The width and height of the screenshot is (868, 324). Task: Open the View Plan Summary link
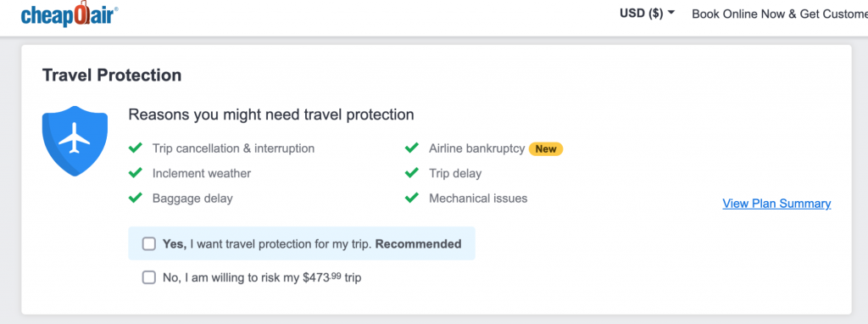776,204
